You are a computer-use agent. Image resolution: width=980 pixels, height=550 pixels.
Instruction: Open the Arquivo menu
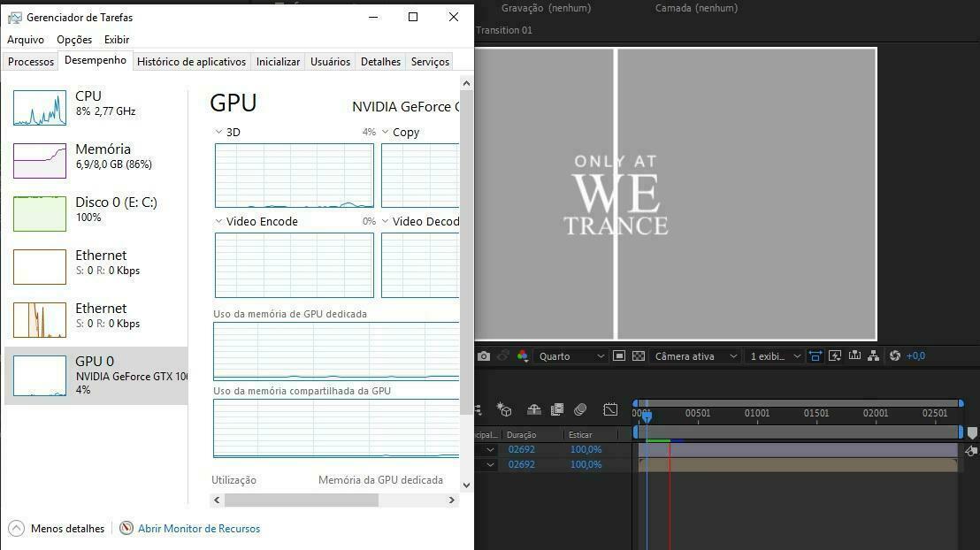26,40
